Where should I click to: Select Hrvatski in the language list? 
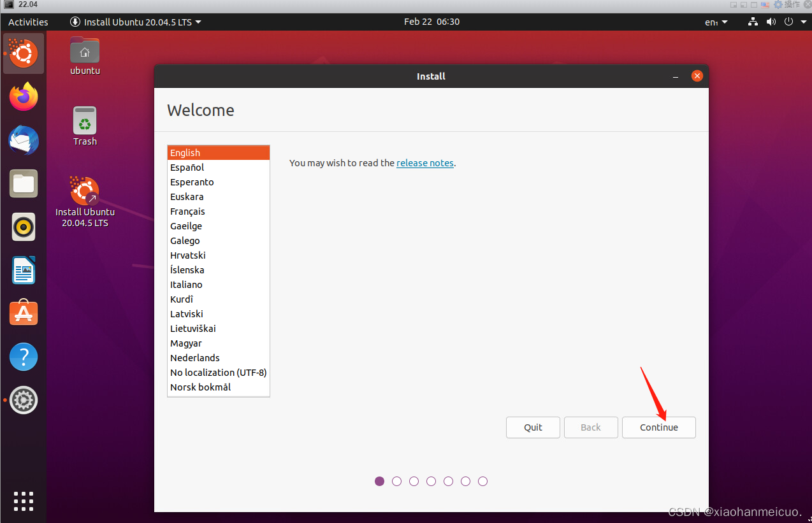click(x=219, y=255)
